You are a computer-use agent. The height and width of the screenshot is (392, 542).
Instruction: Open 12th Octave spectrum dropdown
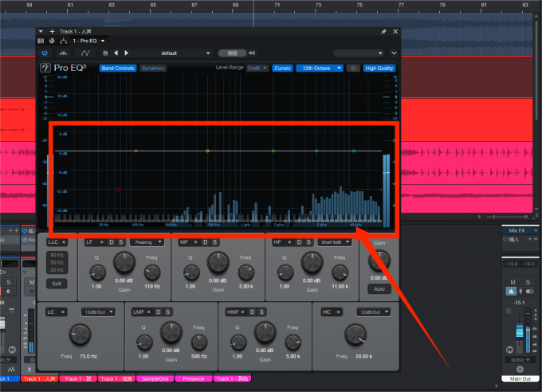pos(320,68)
